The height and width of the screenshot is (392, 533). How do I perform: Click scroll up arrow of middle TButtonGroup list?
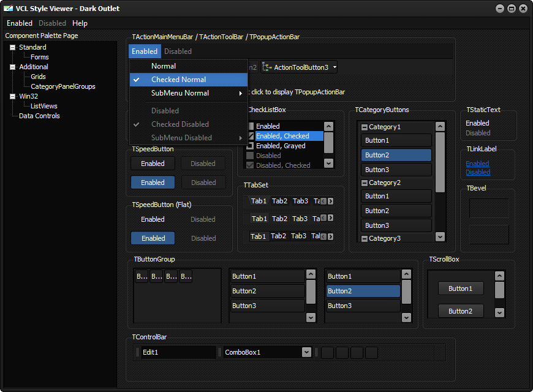tap(311, 274)
